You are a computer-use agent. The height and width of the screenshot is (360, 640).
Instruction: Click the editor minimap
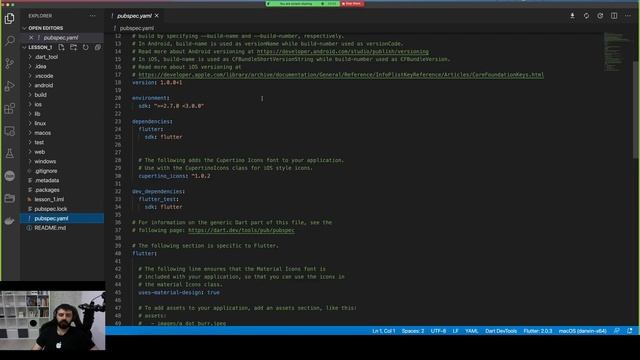(x=618, y=51)
